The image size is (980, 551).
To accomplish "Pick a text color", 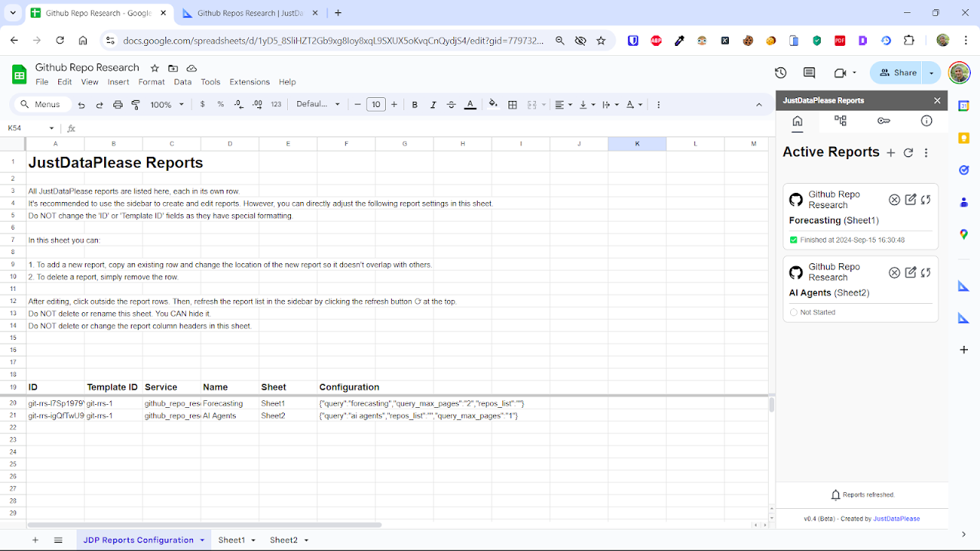I will [470, 105].
